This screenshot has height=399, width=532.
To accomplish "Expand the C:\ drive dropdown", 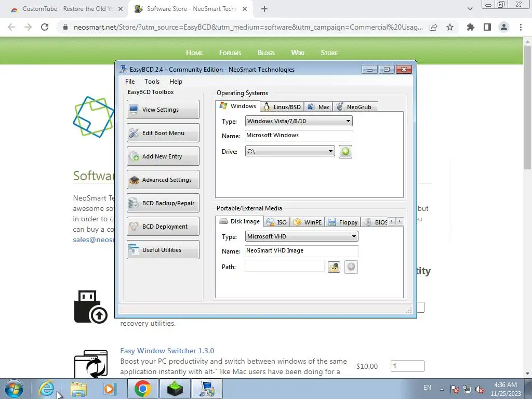I will [x=290, y=151].
